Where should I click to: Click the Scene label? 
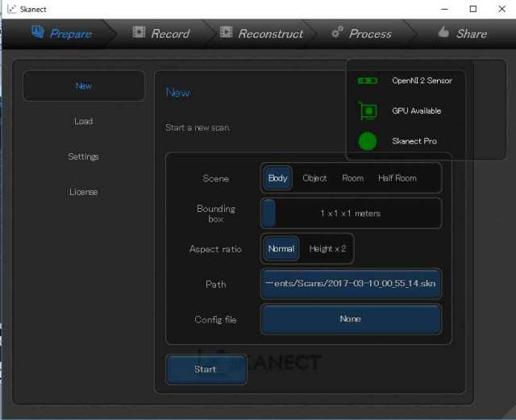tap(216, 178)
